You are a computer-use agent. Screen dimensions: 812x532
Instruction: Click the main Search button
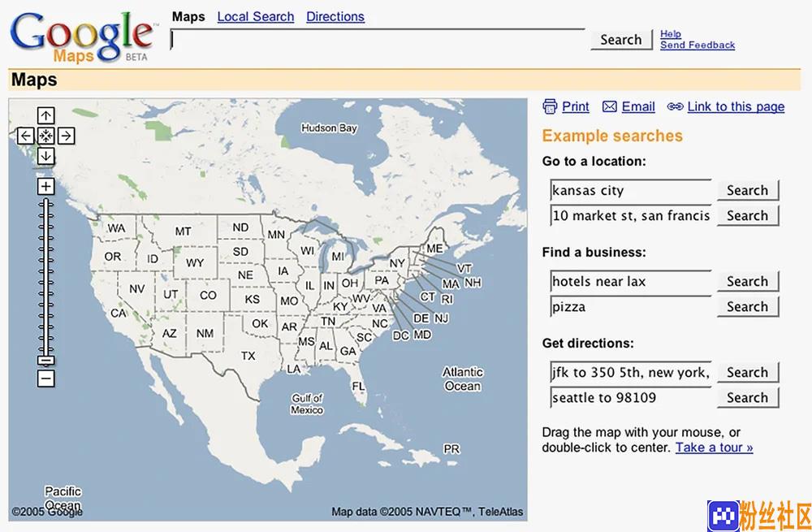[x=621, y=39]
